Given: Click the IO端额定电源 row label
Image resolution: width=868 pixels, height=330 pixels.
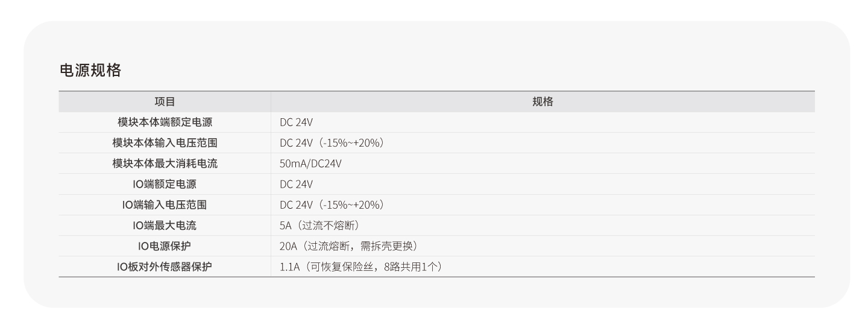Looking at the screenshot, I should pos(165,184).
